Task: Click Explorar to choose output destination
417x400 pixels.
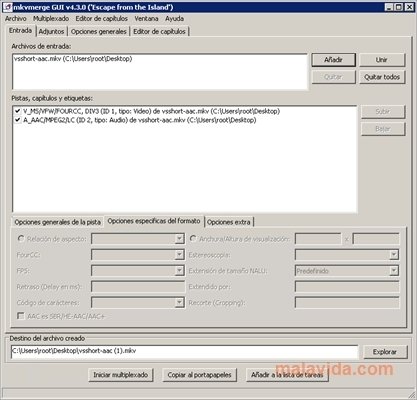Action: [385, 352]
